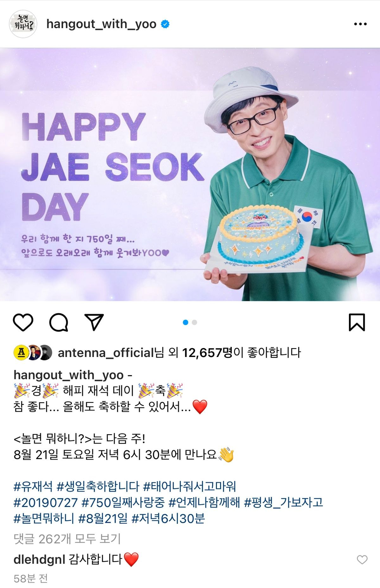Like dlehdgnl's comment with small heart
This screenshot has height=588, width=380.
pyautogui.click(x=362, y=560)
